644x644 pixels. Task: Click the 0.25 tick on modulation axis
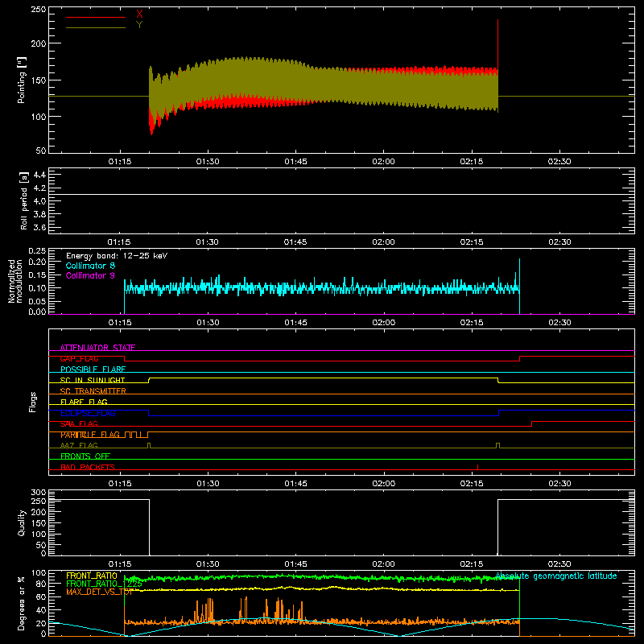pos(37,251)
